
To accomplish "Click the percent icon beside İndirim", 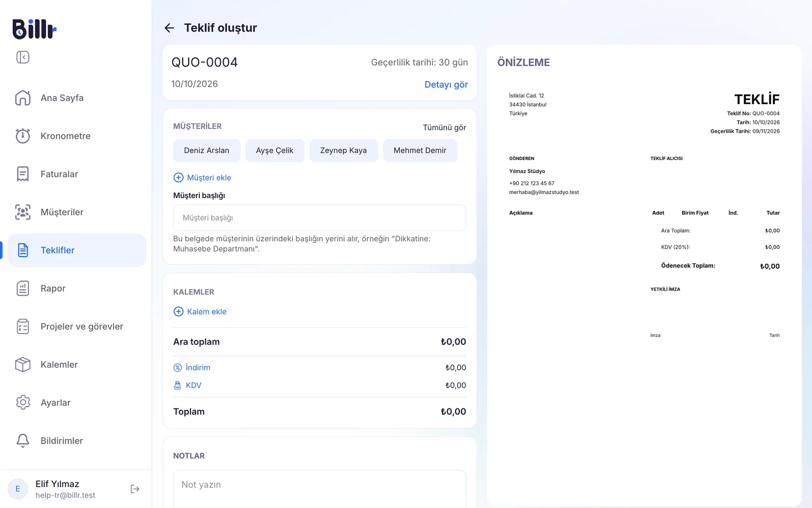I will coord(178,367).
